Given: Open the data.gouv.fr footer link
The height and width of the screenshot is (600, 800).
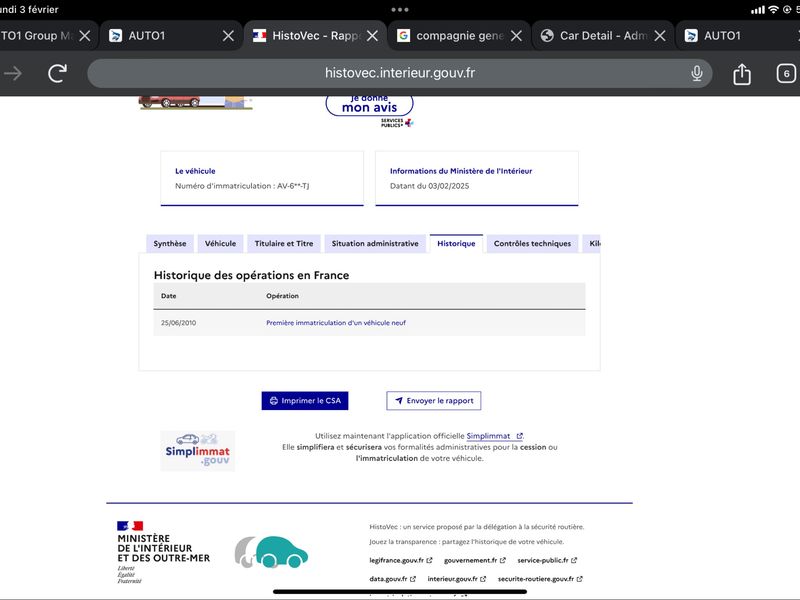Looking at the screenshot, I should point(392,579).
